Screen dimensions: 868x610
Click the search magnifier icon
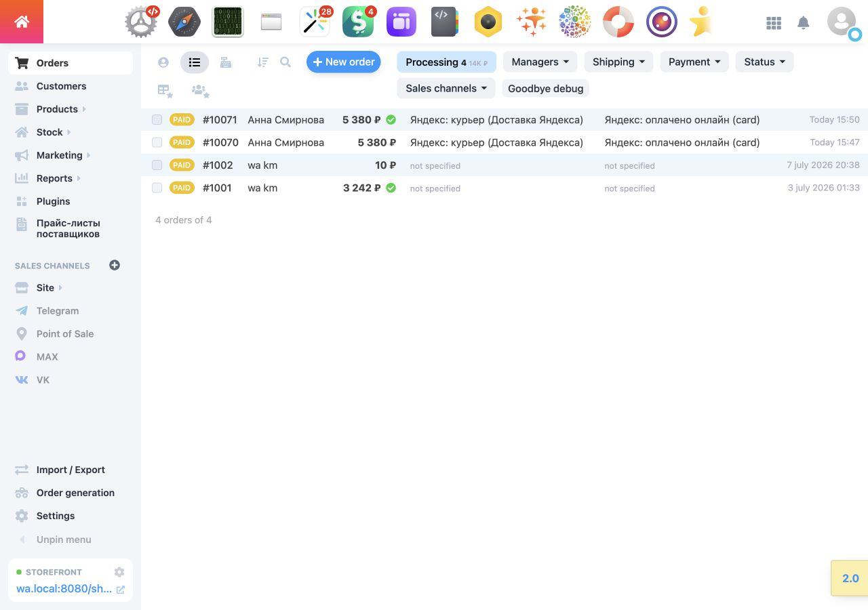[285, 62]
